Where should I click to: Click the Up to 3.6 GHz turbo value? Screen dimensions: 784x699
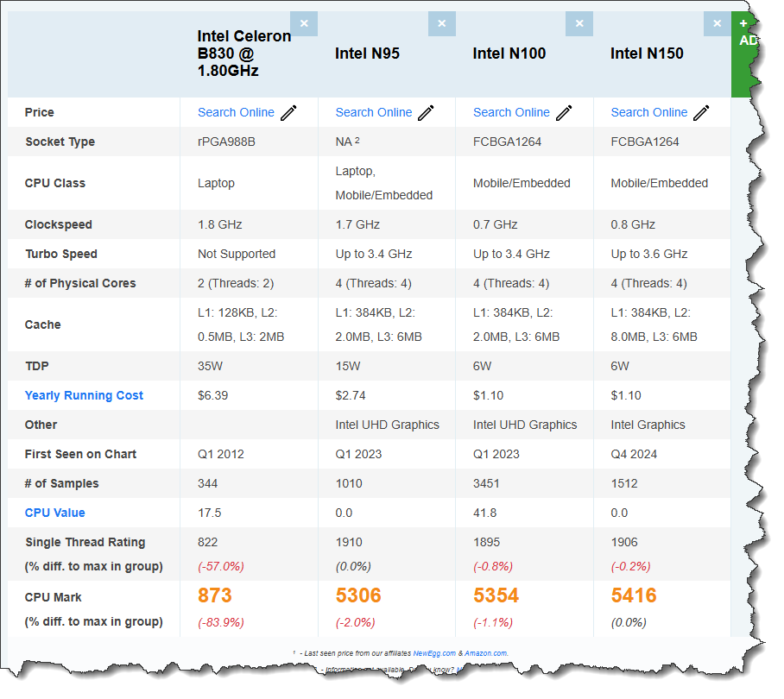click(x=649, y=255)
